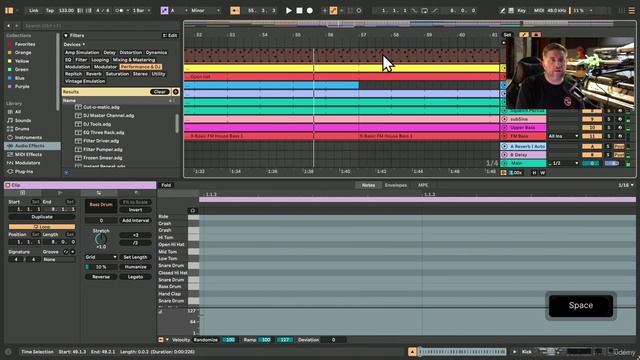
Task: Clear the browser Results filter
Action: [x=160, y=92]
